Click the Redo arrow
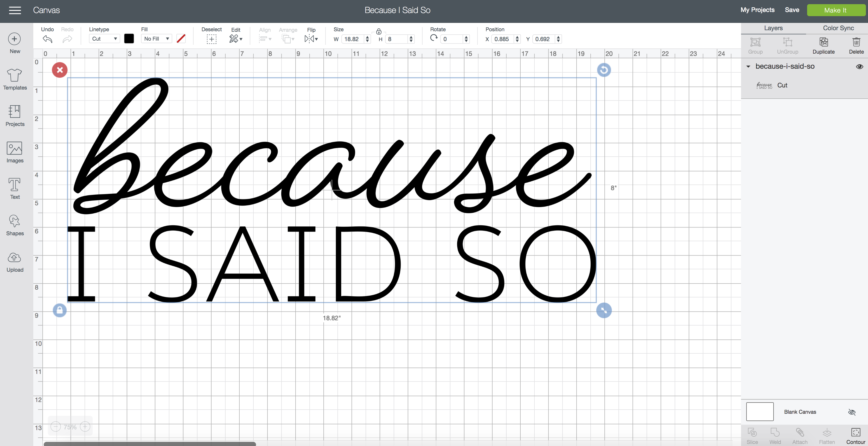Image resolution: width=868 pixels, height=446 pixels. (x=67, y=39)
